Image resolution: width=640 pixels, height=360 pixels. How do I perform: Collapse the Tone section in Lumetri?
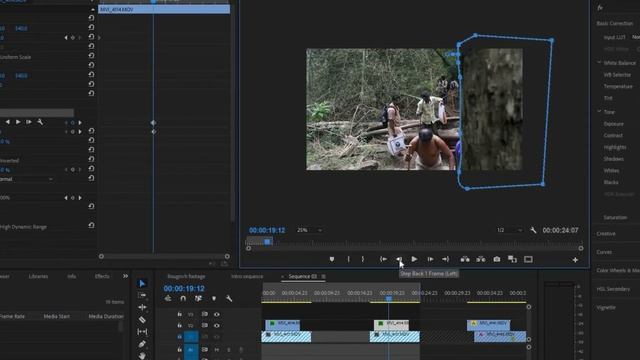[599, 111]
